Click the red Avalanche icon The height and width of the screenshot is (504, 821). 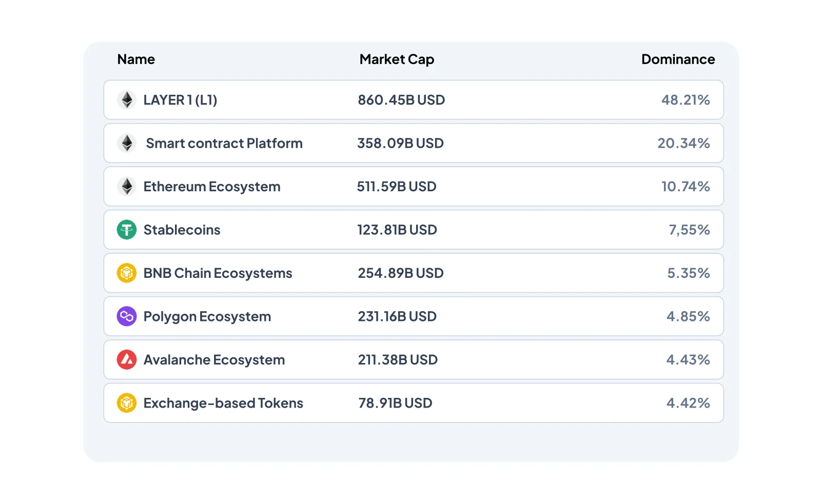coord(127,360)
